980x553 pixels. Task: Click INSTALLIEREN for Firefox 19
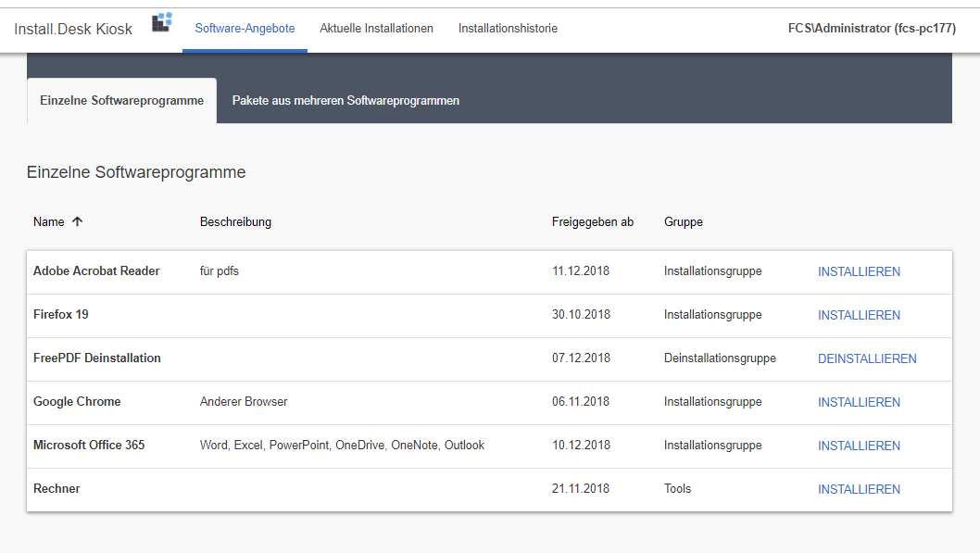(x=859, y=316)
